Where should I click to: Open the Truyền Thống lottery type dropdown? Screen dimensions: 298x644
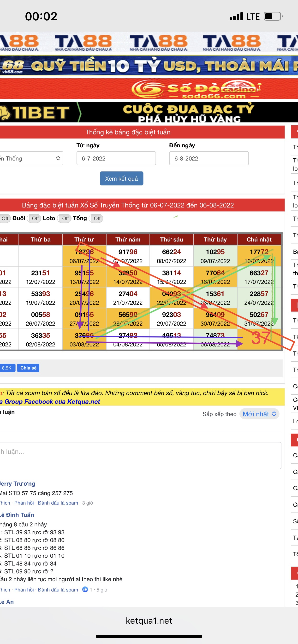31,158
